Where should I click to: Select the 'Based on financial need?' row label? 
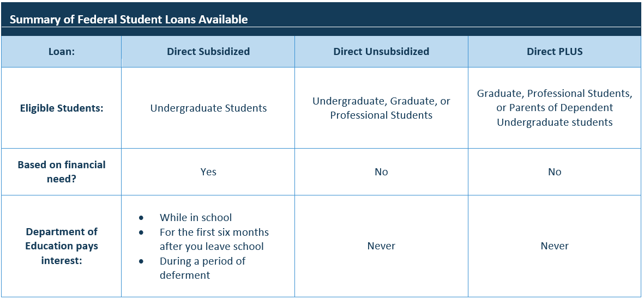click(61, 172)
